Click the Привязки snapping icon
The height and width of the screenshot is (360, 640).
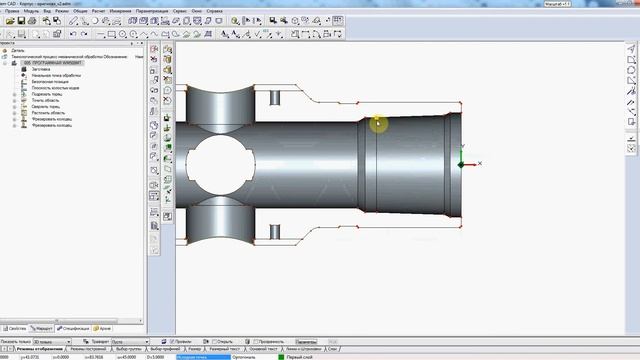[x=164, y=342]
